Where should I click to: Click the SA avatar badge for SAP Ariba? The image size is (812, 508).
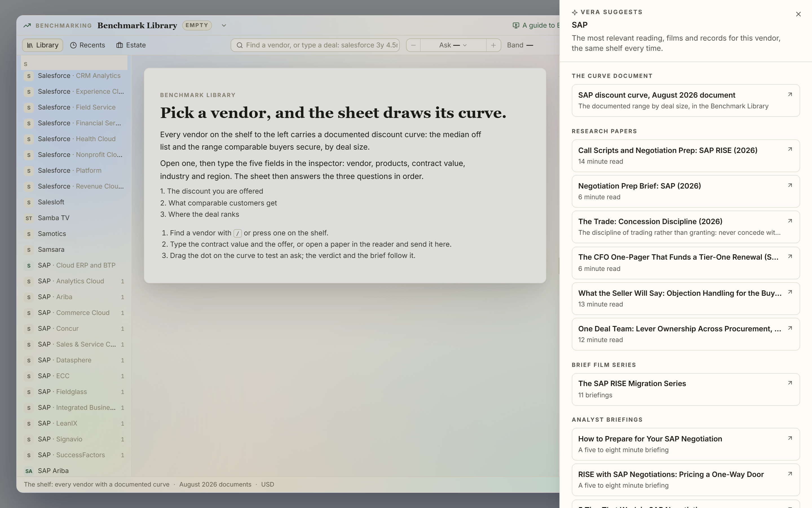[29, 471]
